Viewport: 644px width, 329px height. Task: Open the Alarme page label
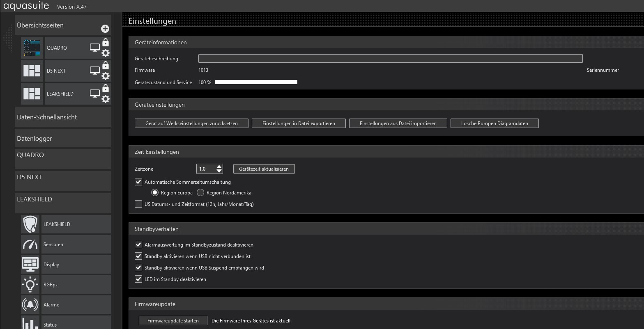pos(51,305)
